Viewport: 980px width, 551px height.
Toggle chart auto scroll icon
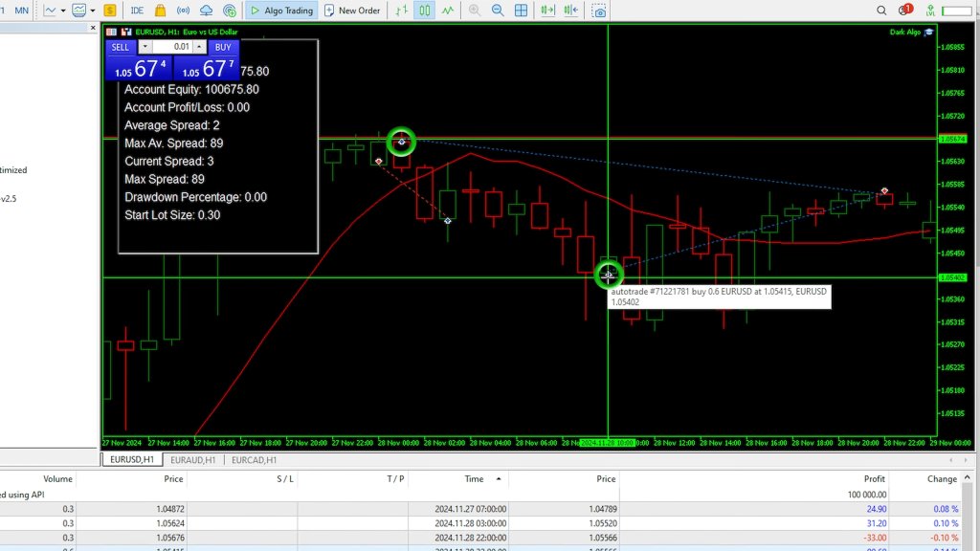click(547, 11)
